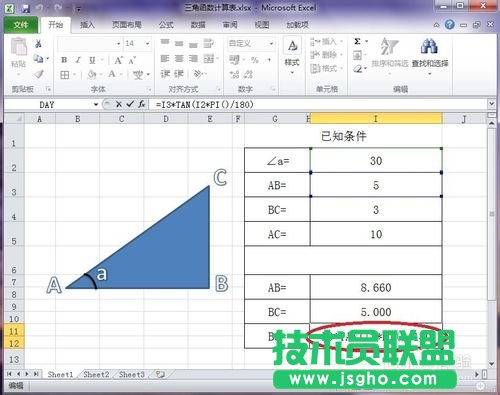Screen dimensions: 500x395
Task: Align text left
Action: [x=165, y=59]
